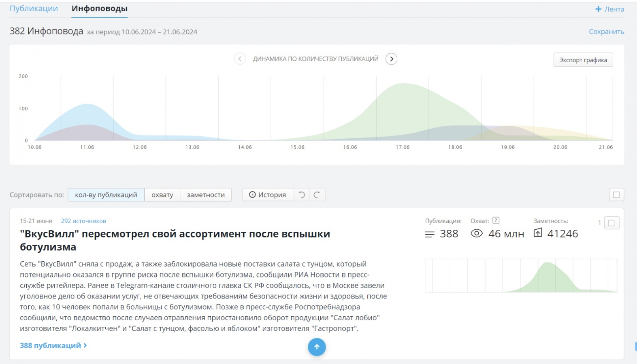Image resolution: width=637 pixels, height=364 pixels.
Task: Click the Заметность: label
Action: (551, 221)
